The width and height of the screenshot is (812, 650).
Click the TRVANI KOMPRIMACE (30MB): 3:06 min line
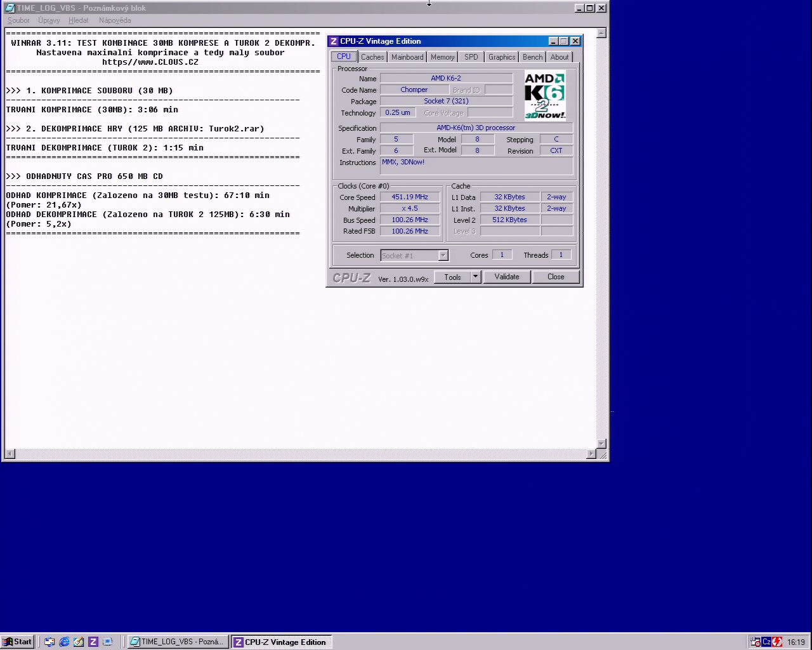point(92,109)
